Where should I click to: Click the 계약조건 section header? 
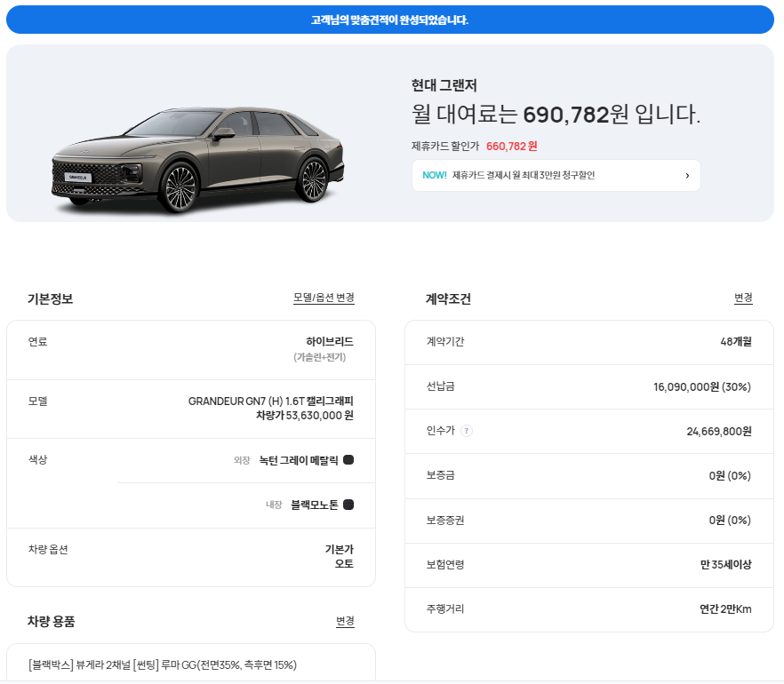click(x=447, y=298)
